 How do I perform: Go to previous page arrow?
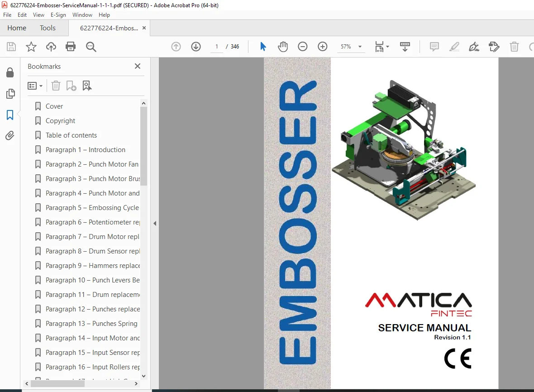tap(176, 47)
